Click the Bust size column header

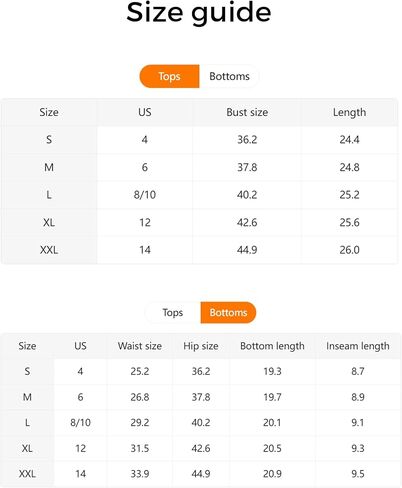(247, 112)
